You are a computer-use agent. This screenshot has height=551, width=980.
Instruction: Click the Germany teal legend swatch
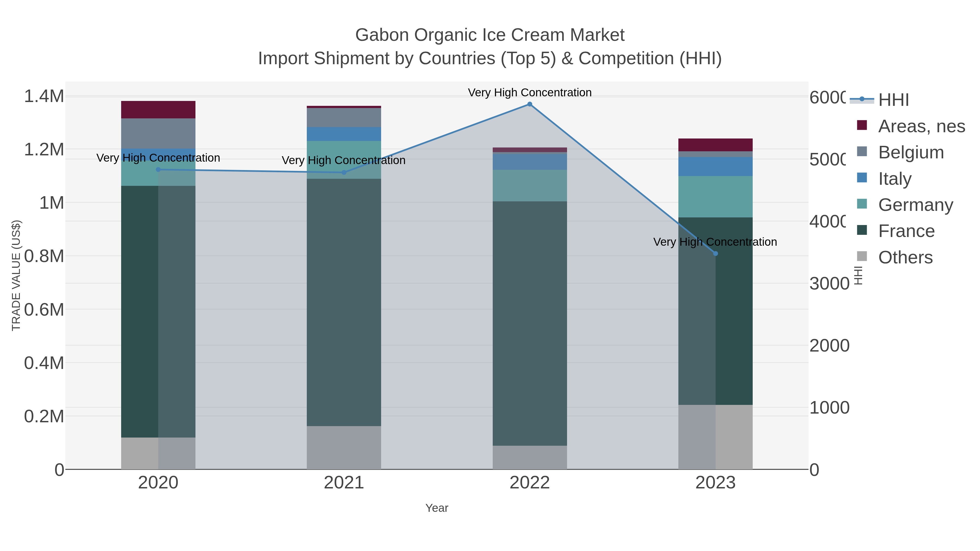[862, 204]
